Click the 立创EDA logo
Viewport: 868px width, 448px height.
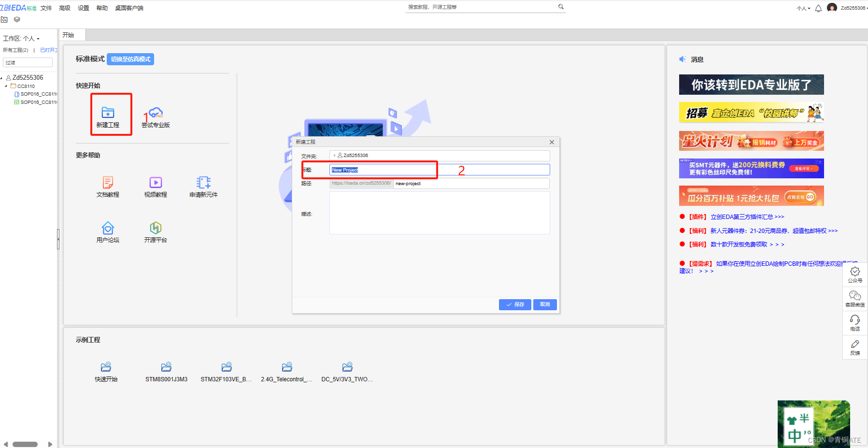click(18, 8)
